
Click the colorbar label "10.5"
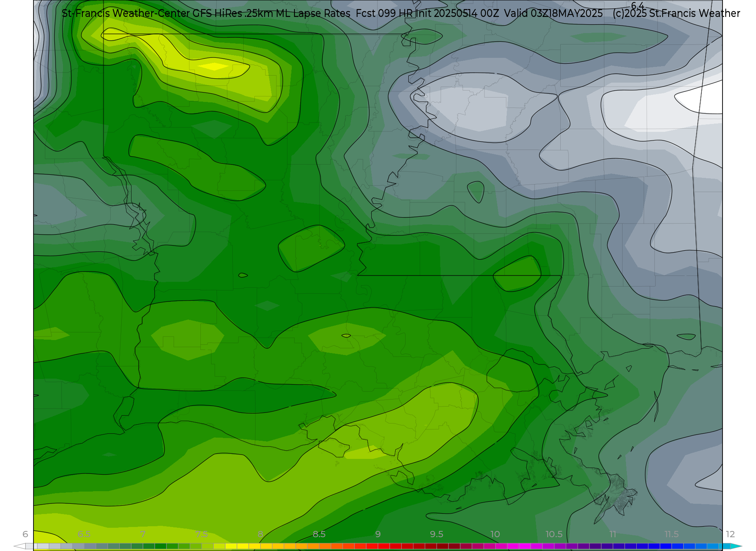tap(554, 534)
